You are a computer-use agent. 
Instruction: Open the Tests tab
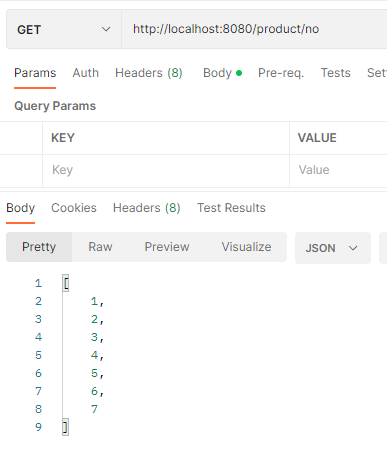click(335, 73)
